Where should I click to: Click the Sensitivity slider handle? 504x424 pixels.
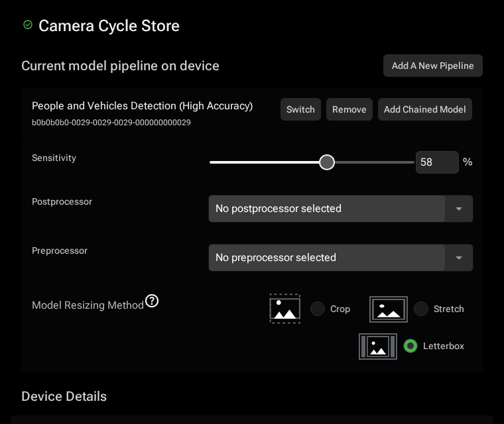(327, 162)
